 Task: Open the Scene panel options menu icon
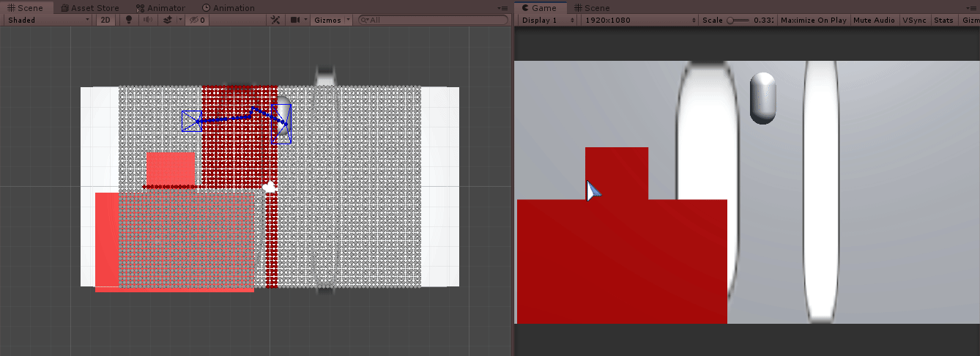[503, 7]
